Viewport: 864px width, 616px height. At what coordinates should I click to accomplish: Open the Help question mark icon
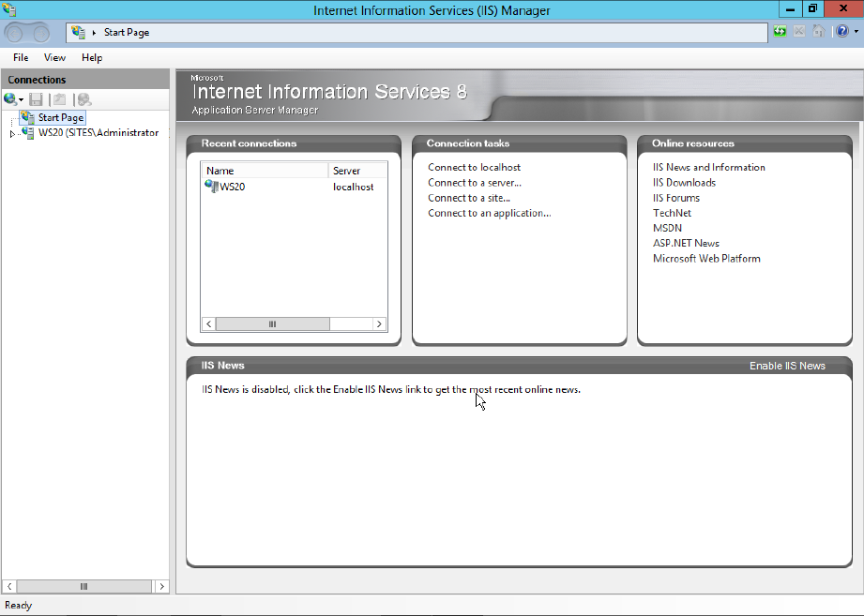842,31
